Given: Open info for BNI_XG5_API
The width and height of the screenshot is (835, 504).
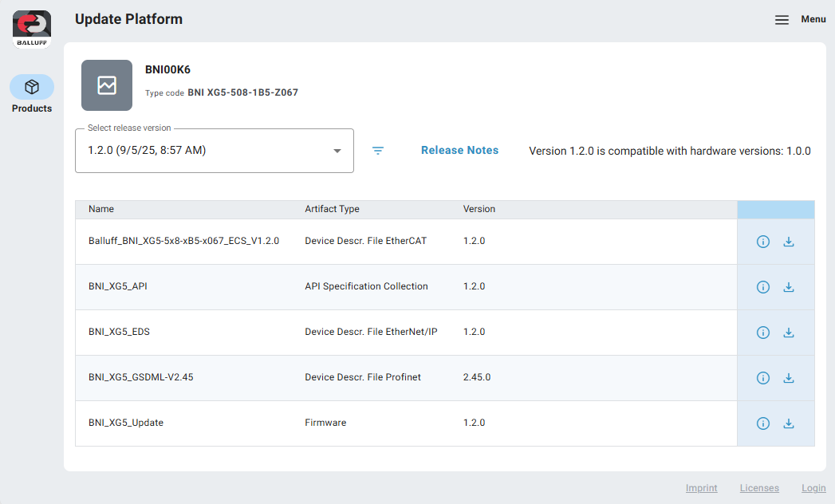Looking at the screenshot, I should (763, 287).
